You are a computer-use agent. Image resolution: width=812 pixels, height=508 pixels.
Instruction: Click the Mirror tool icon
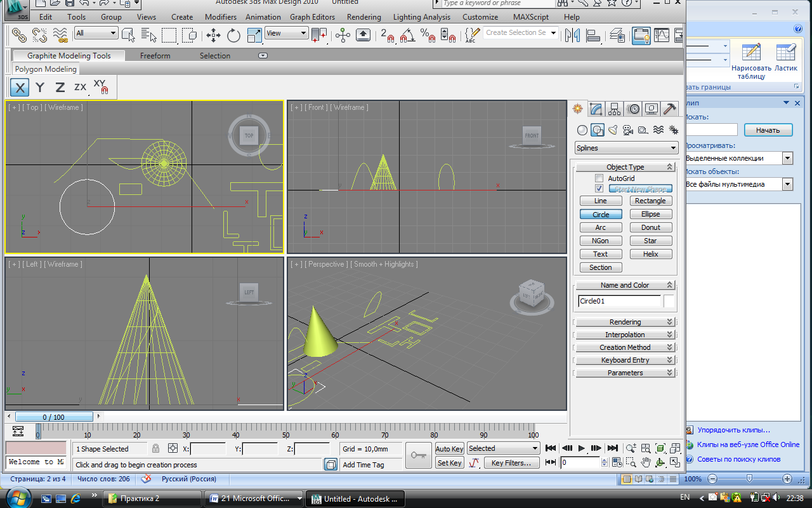[573, 35]
